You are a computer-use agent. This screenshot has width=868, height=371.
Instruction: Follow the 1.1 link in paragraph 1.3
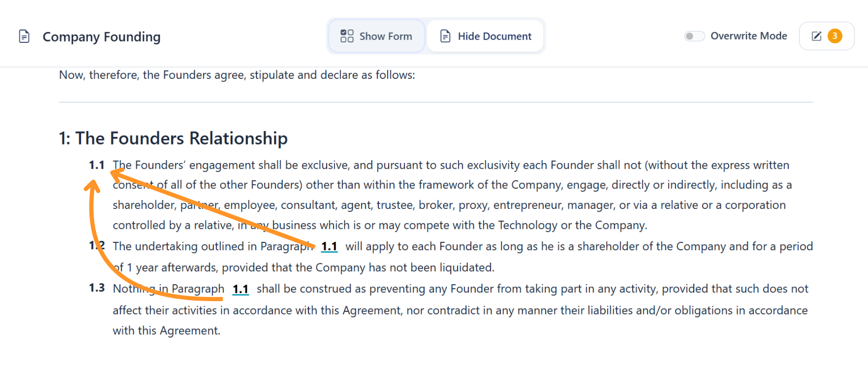coord(240,289)
